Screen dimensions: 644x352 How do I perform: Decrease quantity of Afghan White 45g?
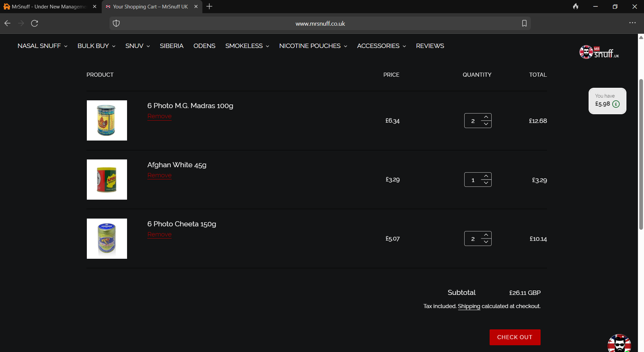pyautogui.click(x=486, y=183)
